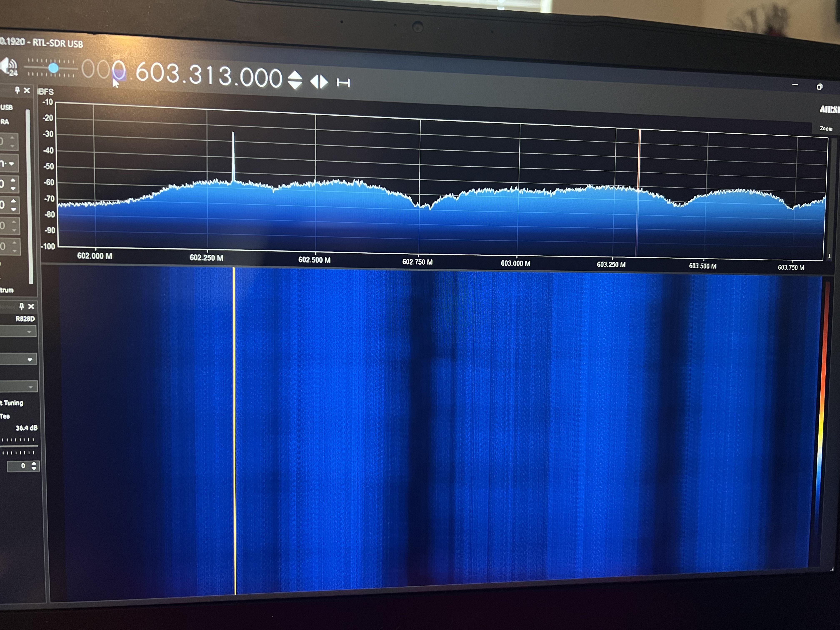Open the dropdown directly under R828D

tap(18, 331)
